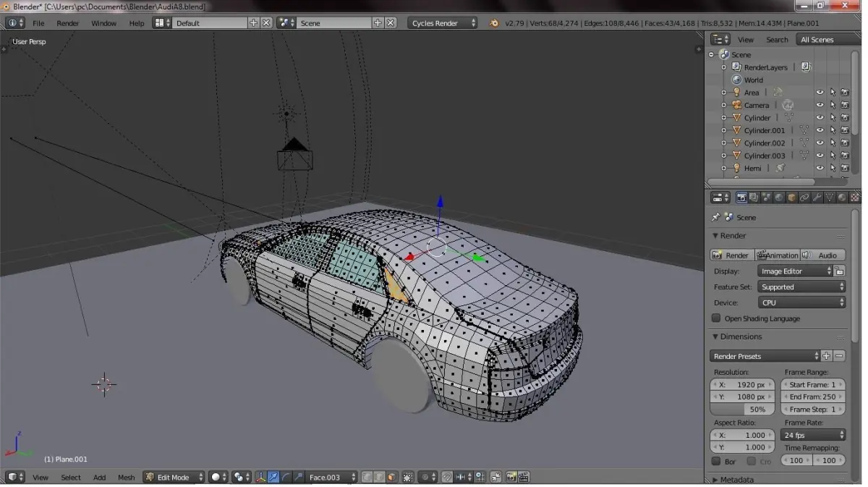Image resolution: width=868 pixels, height=487 pixels.
Task: Adjust the 50% resolution percentage slider
Action: point(742,410)
